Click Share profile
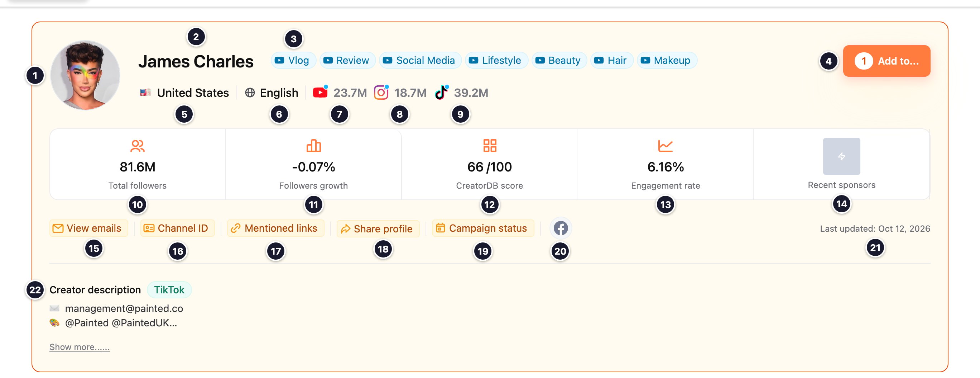The width and height of the screenshot is (980, 378). (x=378, y=229)
